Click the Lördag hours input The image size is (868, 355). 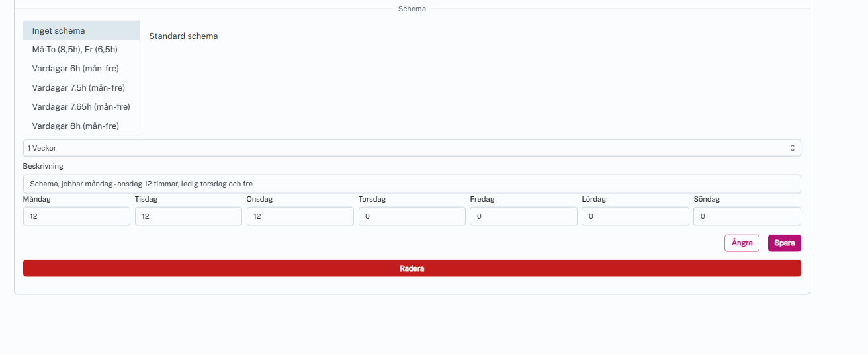(635, 216)
